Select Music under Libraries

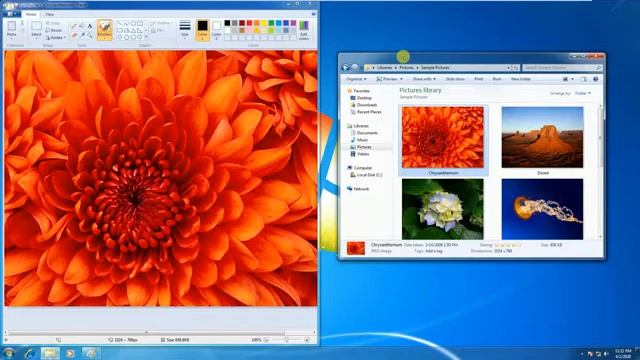pyautogui.click(x=359, y=140)
